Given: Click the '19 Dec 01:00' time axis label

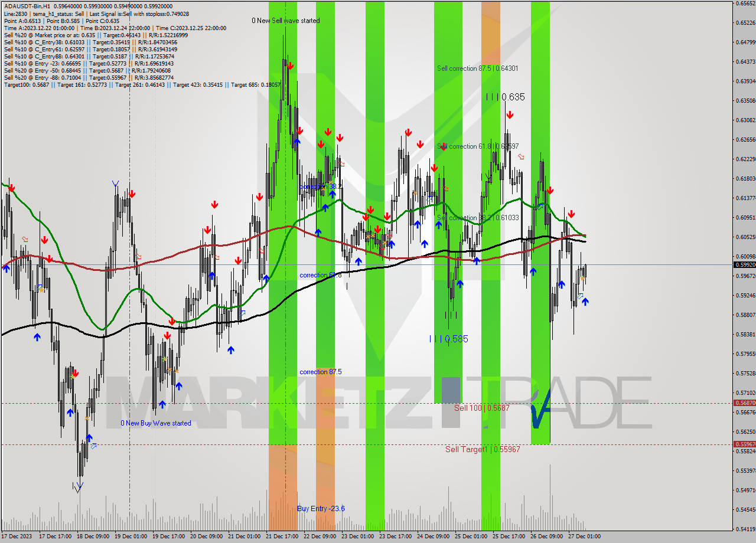Looking at the screenshot, I should tap(132, 537).
